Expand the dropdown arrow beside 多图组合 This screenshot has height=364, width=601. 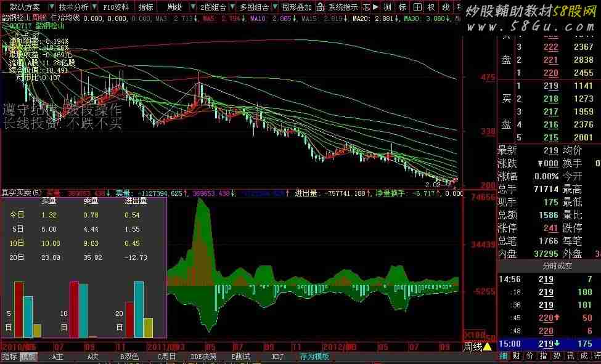(275, 7)
